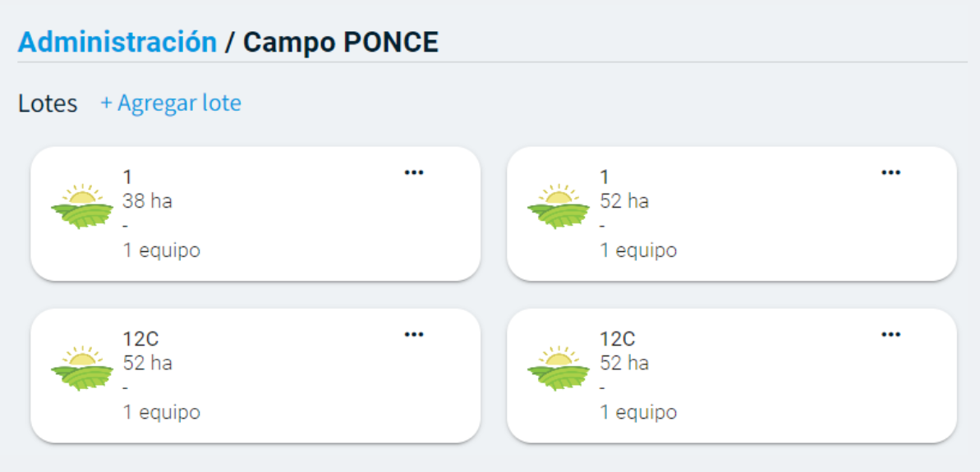Go back to Administración via the breadcrumb
The width and height of the screenshot is (980, 472).
[x=117, y=42]
